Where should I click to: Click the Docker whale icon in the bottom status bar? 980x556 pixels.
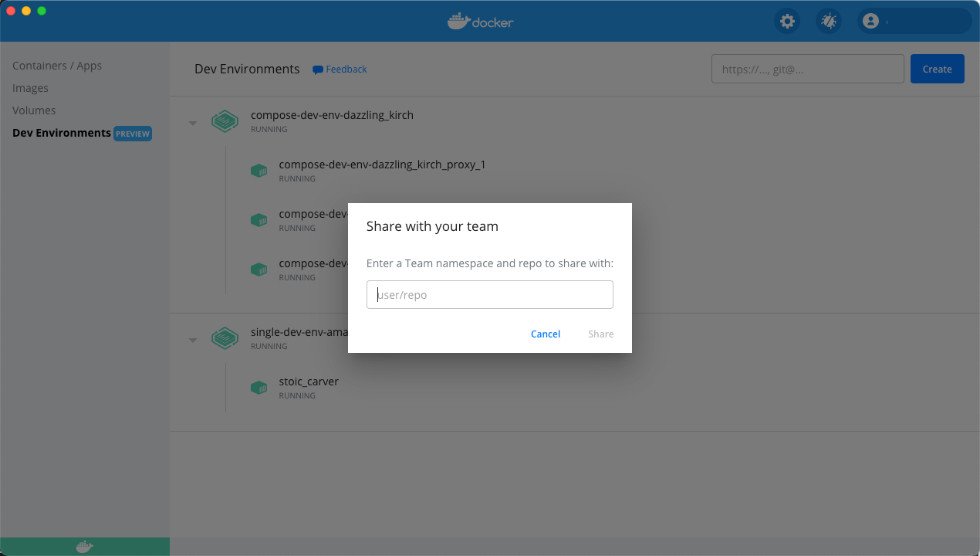85,547
